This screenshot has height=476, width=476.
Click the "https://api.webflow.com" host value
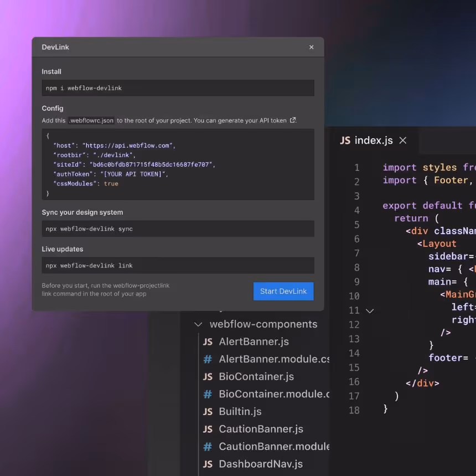pyautogui.click(x=127, y=146)
